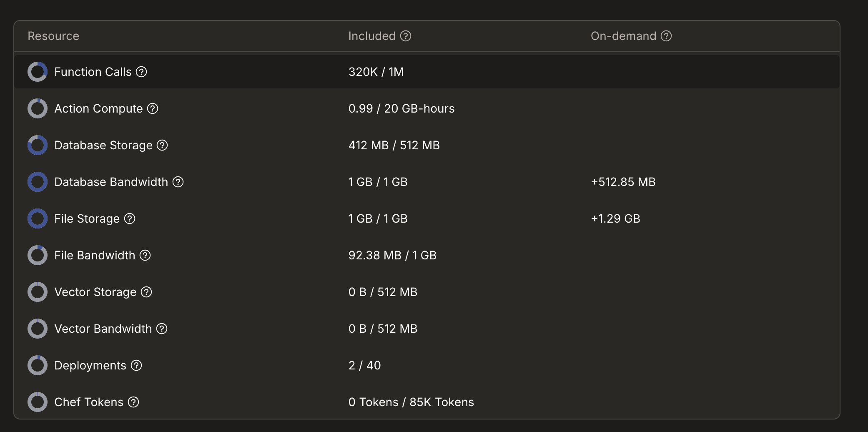The width and height of the screenshot is (868, 432).
Task: Click the Deployments usage progress ring
Action: coord(37,365)
